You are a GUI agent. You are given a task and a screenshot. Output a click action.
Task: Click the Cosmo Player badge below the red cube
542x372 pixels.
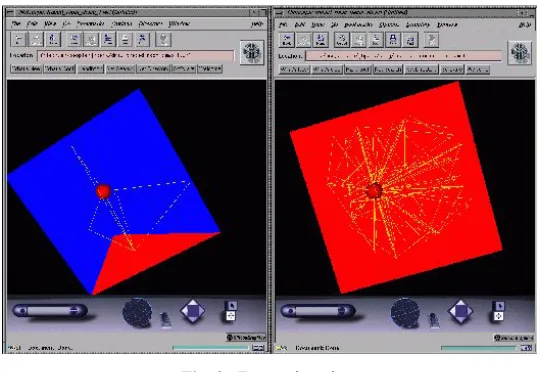click(514, 338)
